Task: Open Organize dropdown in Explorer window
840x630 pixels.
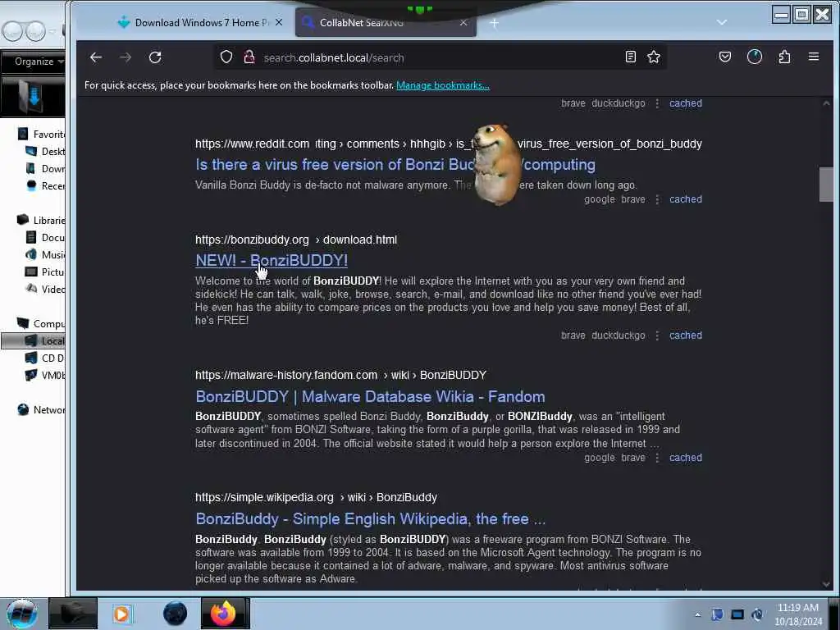Action: [38, 62]
